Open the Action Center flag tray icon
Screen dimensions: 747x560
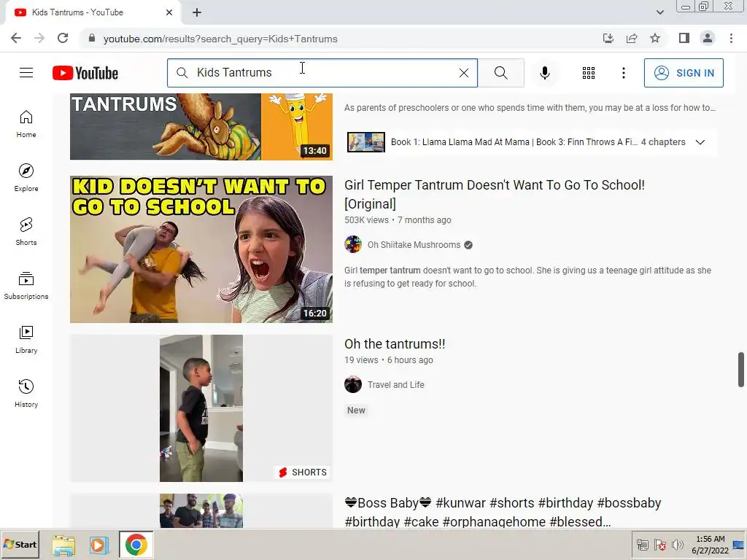click(659, 545)
